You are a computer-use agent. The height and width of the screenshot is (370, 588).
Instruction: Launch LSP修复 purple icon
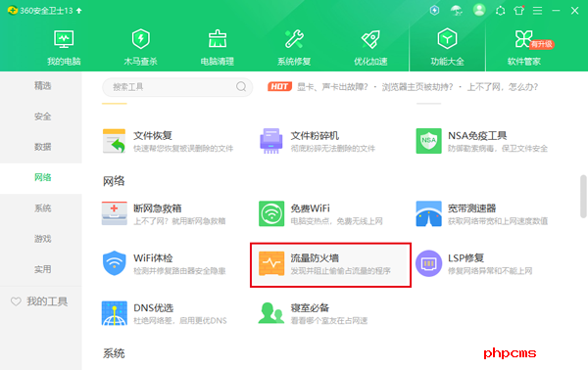428,263
